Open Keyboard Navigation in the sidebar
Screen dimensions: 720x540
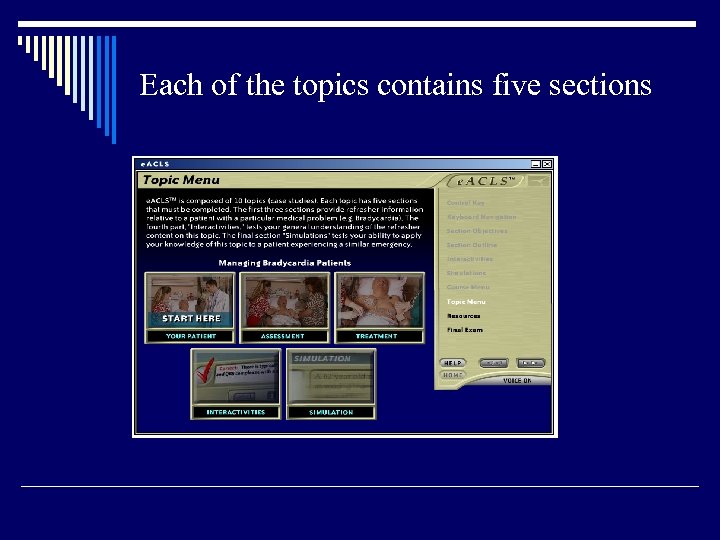481,217
